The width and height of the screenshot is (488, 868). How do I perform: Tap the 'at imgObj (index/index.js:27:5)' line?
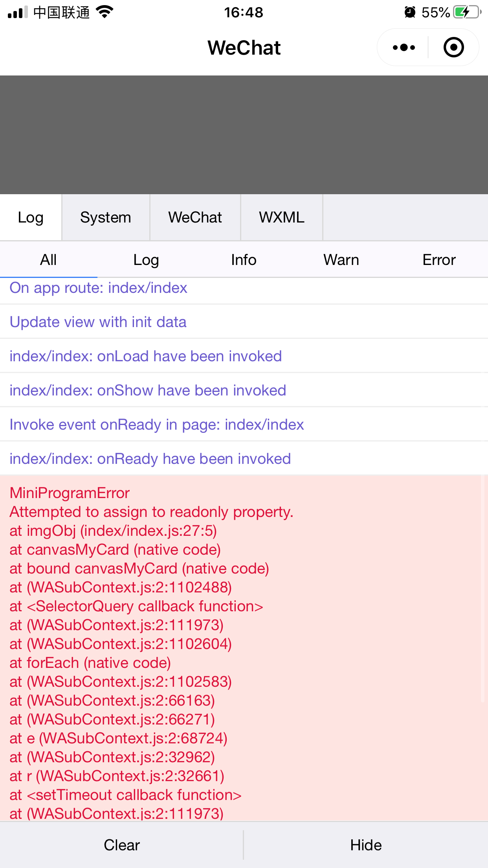click(113, 531)
